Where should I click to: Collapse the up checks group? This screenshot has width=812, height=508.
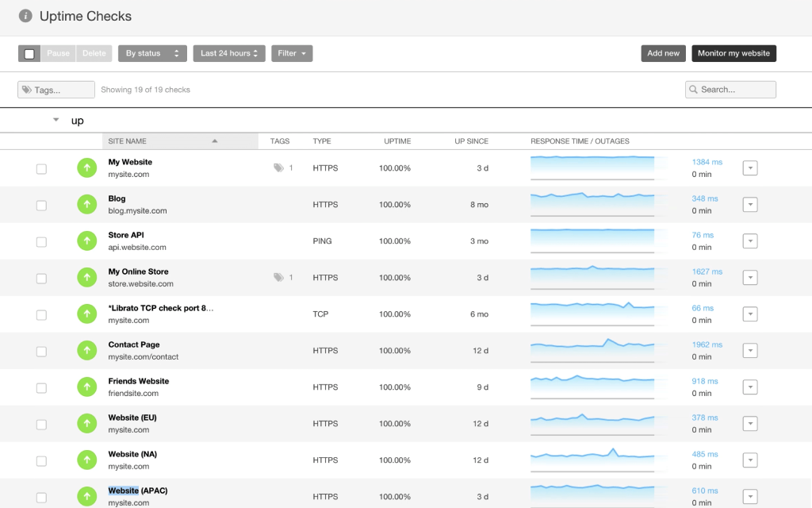coord(55,120)
